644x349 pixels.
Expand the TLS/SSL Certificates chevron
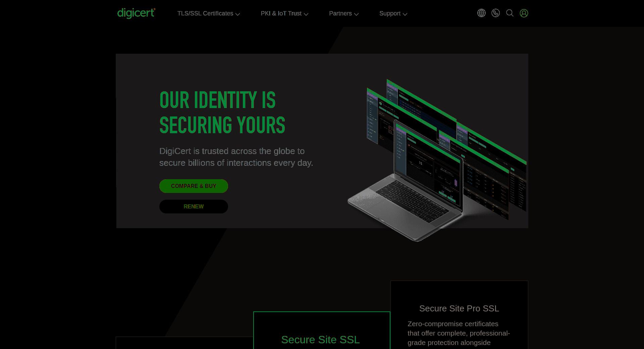pos(237,14)
